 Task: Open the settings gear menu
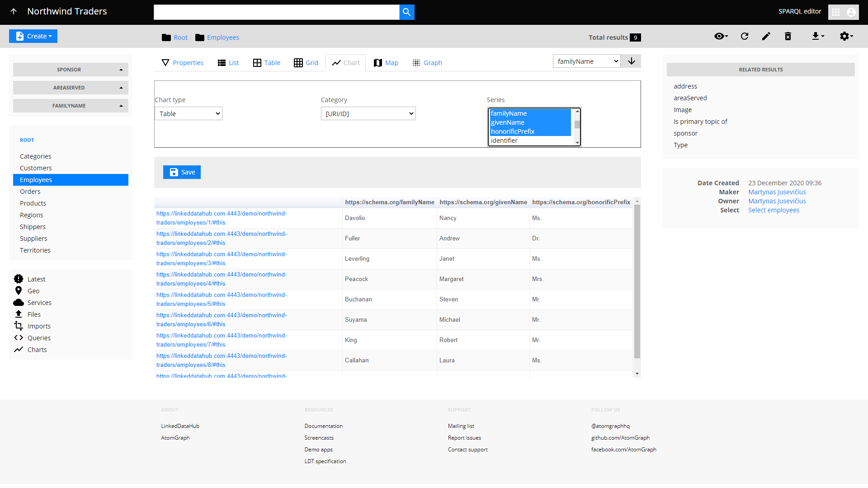[846, 36]
